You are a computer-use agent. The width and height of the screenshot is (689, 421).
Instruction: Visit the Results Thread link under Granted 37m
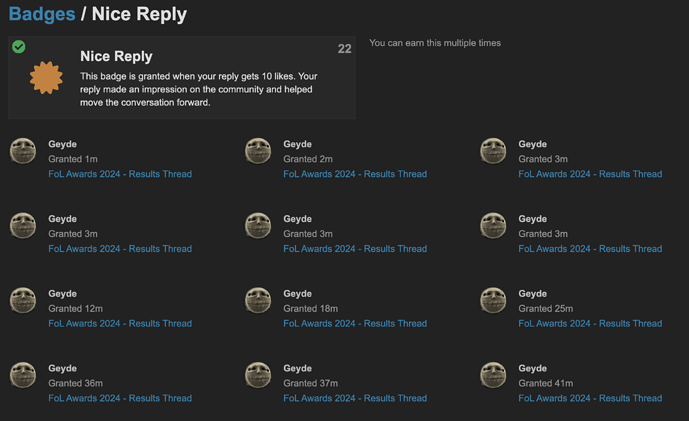click(x=355, y=398)
